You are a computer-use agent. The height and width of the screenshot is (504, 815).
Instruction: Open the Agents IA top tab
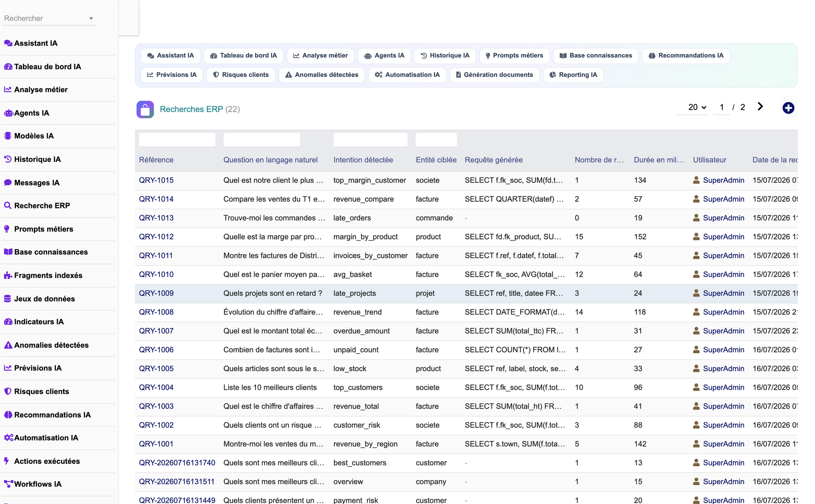tap(384, 56)
